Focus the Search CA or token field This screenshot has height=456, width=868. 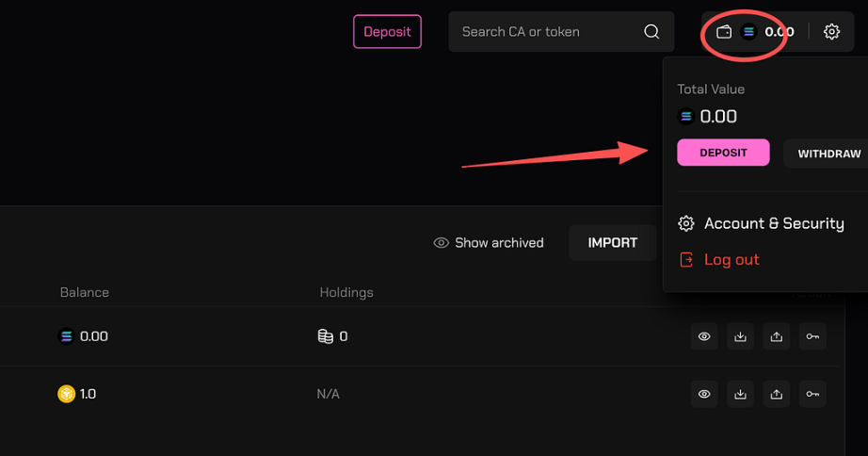coord(546,32)
